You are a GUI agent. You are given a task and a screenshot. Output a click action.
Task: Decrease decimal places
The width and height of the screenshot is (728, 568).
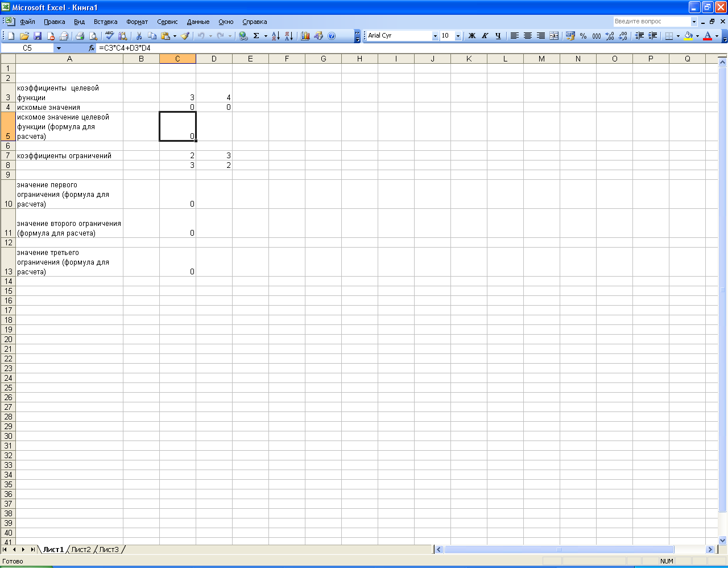click(x=623, y=36)
